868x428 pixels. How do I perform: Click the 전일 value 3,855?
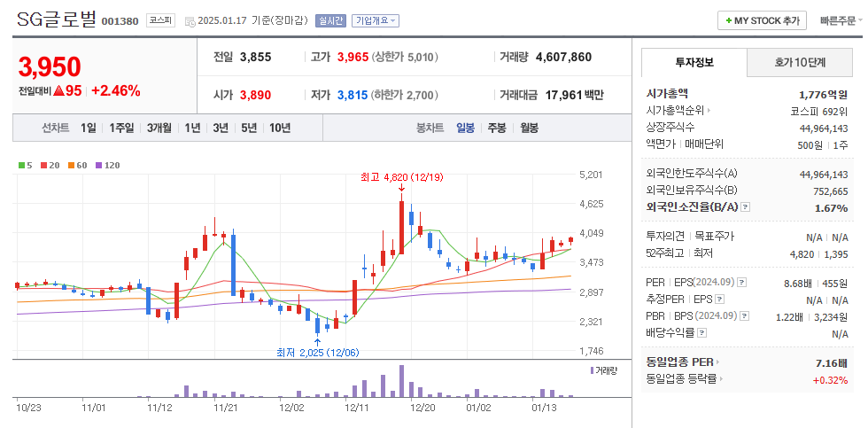(x=256, y=57)
